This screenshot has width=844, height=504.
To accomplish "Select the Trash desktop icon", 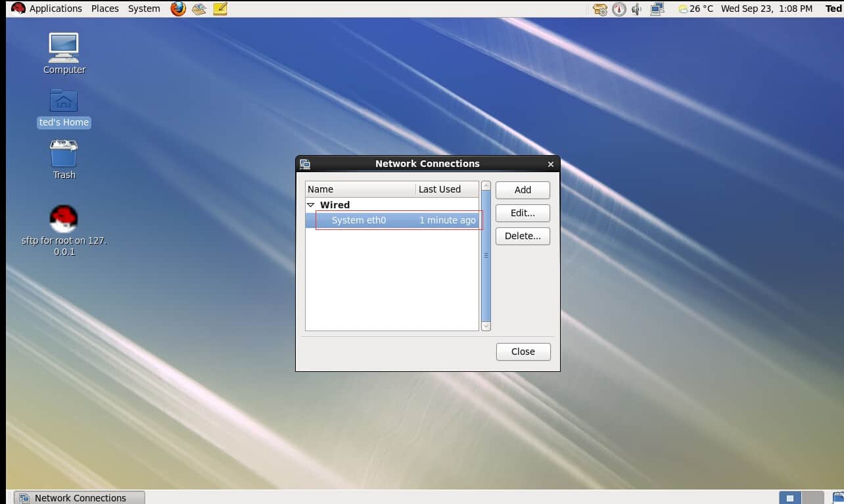I will click(64, 155).
